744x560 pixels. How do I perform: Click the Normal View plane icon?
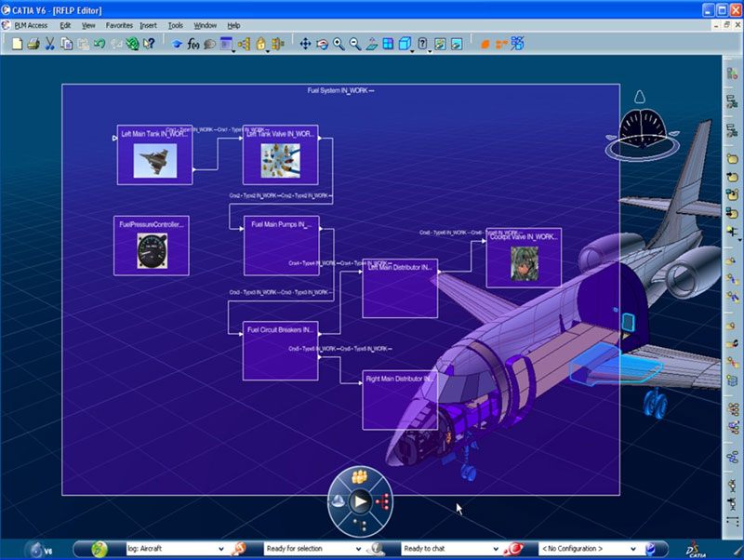(x=371, y=44)
